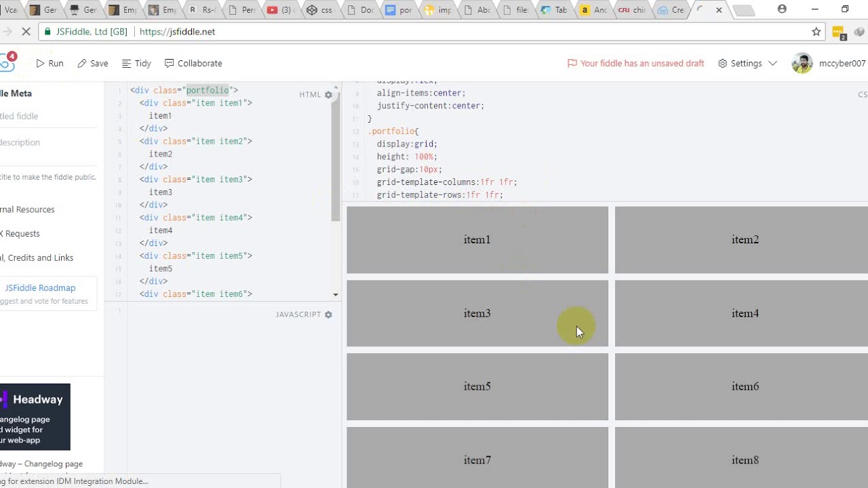Click the grid-template-columns line in CSS editor
This screenshot has height=488, width=868.
(x=447, y=182)
